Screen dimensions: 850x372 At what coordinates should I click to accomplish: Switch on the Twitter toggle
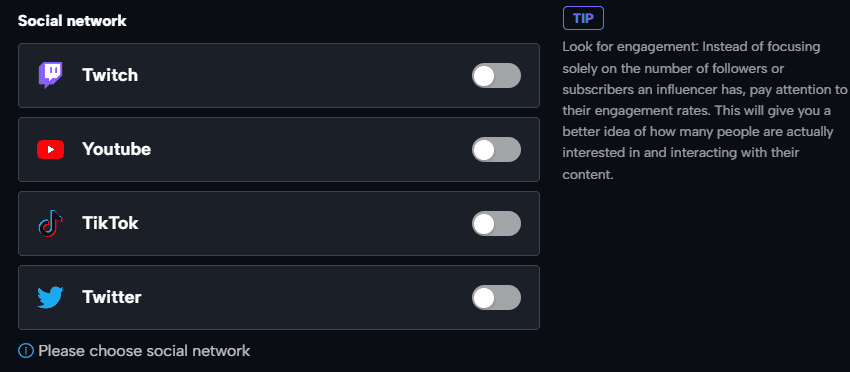click(x=496, y=298)
